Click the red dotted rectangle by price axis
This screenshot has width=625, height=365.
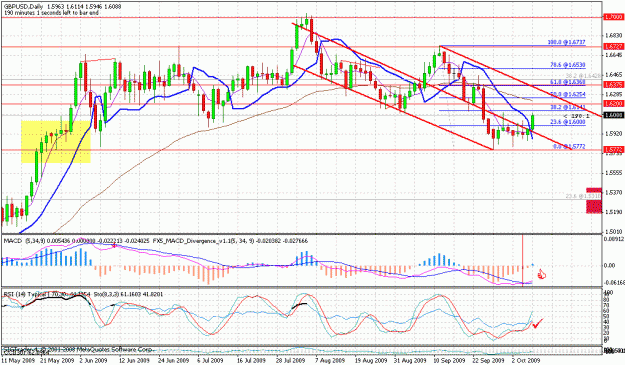pos(594,200)
